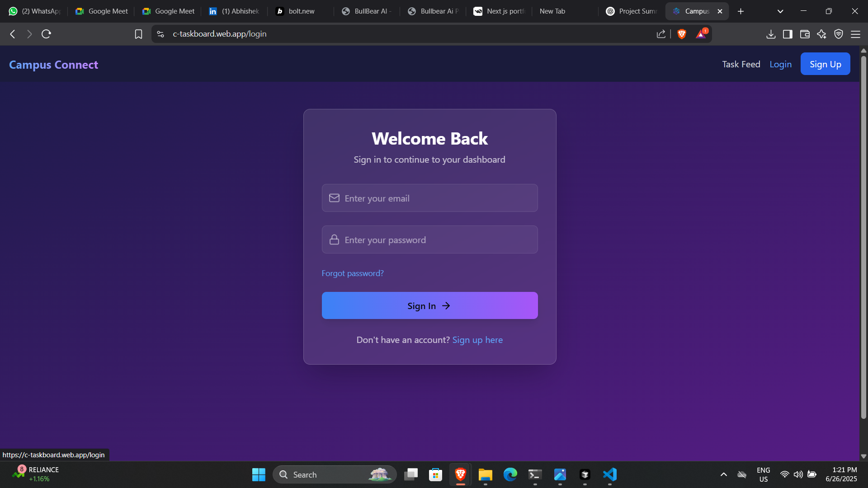Open Visual Studio Code from the taskbar

610,474
